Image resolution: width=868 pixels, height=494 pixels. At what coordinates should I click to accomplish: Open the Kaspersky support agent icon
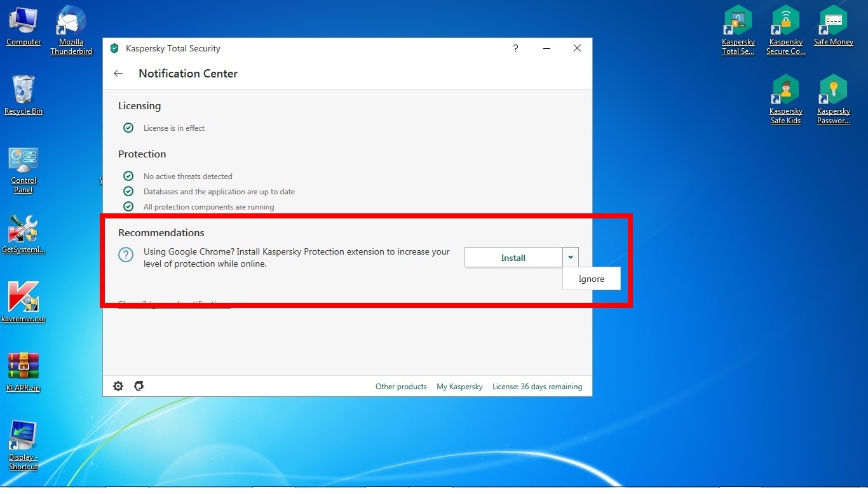pos(139,386)
